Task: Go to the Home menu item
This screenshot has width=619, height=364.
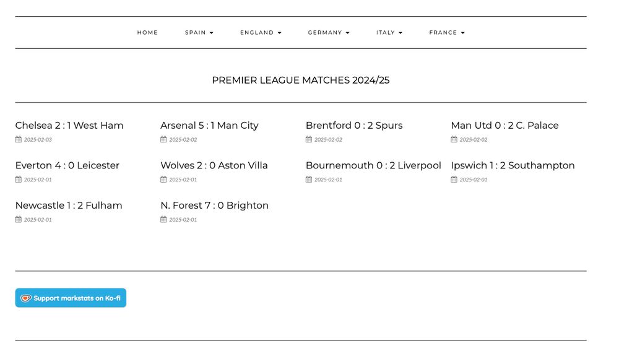Action: tap(147, 32)
